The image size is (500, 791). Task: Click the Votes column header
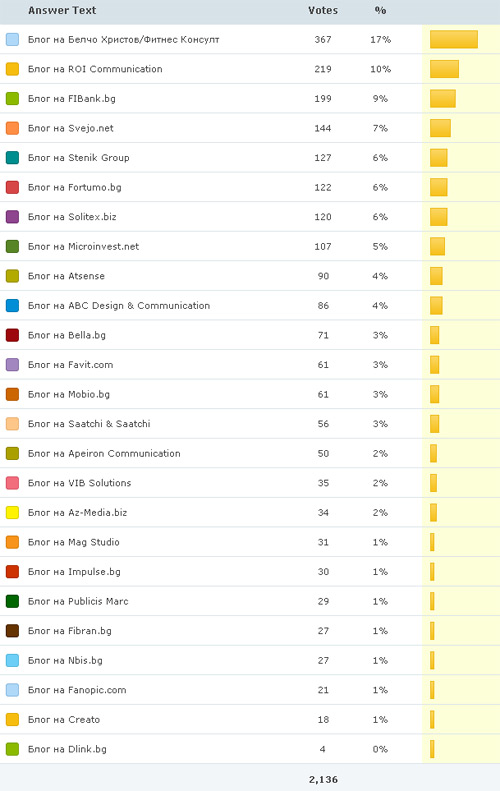[323, 10]
